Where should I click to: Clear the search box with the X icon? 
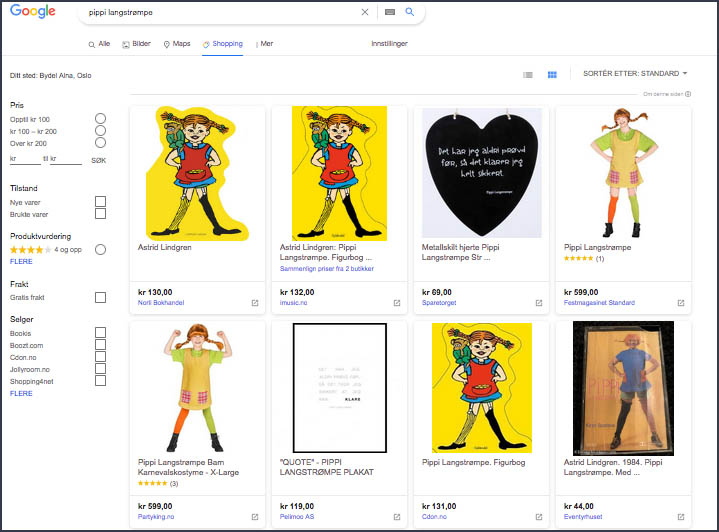coord(365,12)
